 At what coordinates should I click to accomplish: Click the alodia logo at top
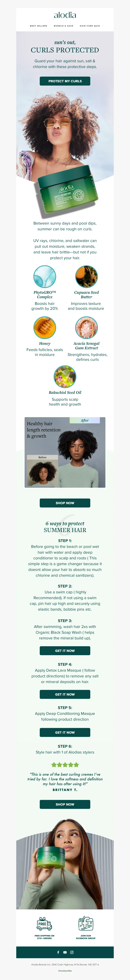[x=65, y=15]
